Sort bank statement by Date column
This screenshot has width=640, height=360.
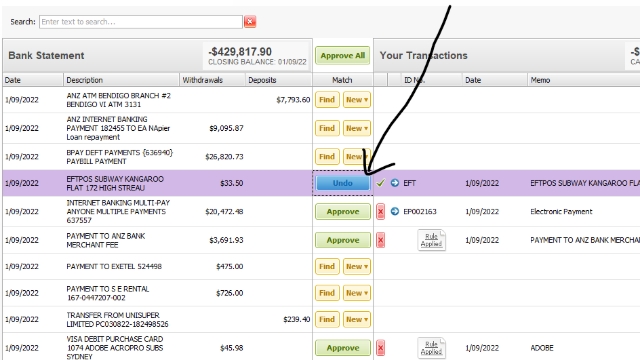33,80
